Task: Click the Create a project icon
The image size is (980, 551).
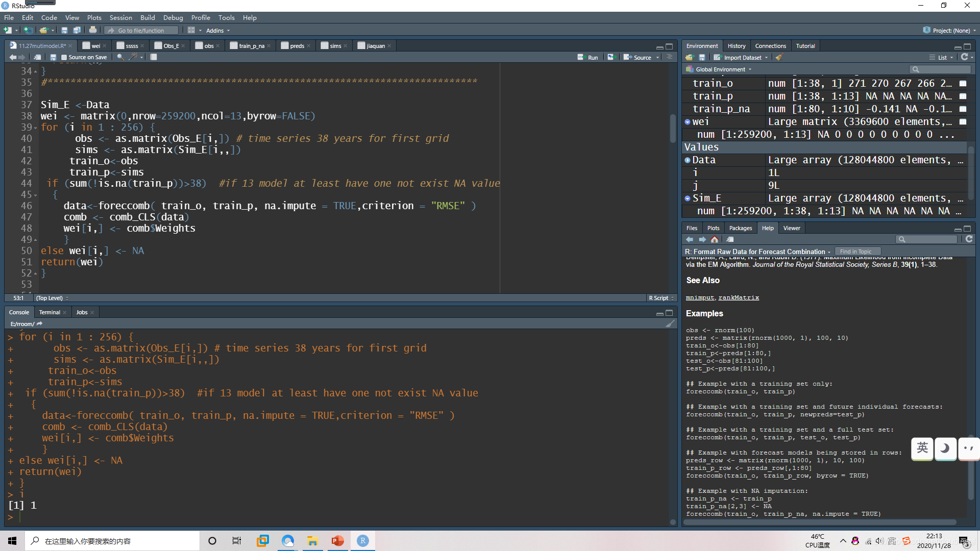Action: click(x=28, y=31)
